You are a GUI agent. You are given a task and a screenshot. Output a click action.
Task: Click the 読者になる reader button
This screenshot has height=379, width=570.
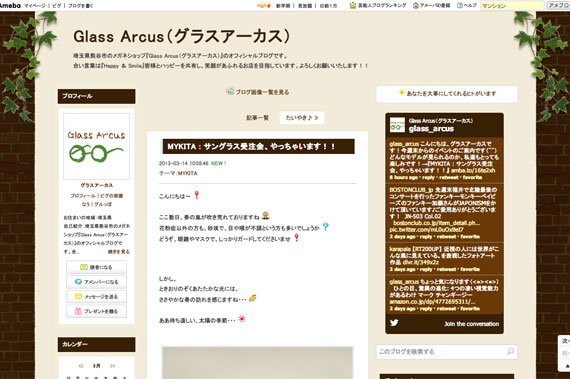pos(96,267)
